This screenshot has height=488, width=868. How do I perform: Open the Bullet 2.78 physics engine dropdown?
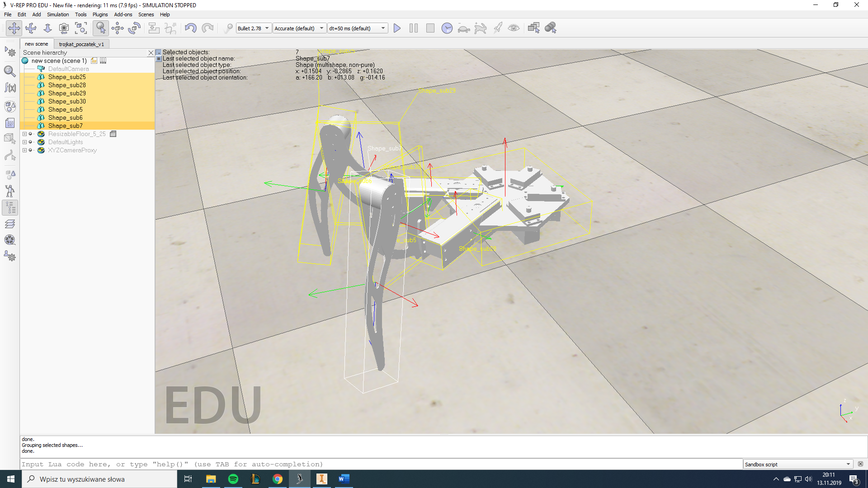(254, 28)
